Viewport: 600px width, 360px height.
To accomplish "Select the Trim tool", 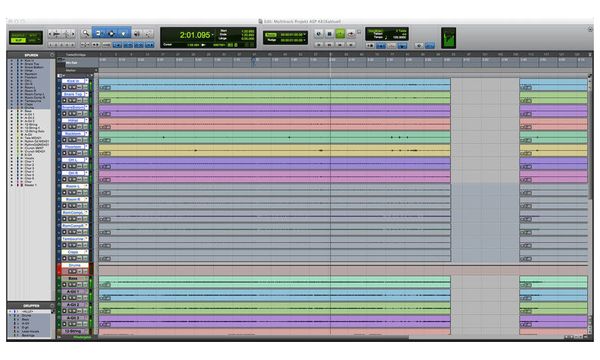I will 98,34.
